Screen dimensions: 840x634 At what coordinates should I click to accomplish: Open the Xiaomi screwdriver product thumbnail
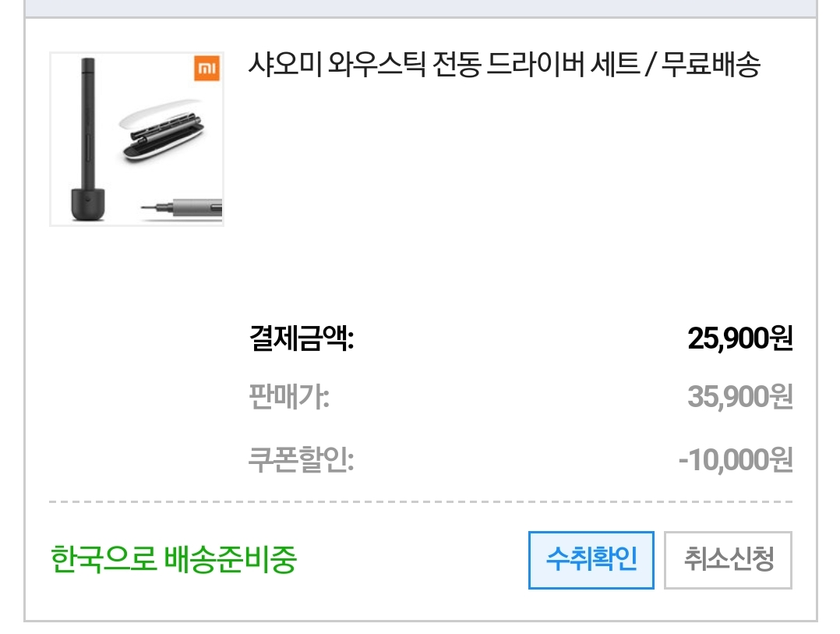[136, 140]
